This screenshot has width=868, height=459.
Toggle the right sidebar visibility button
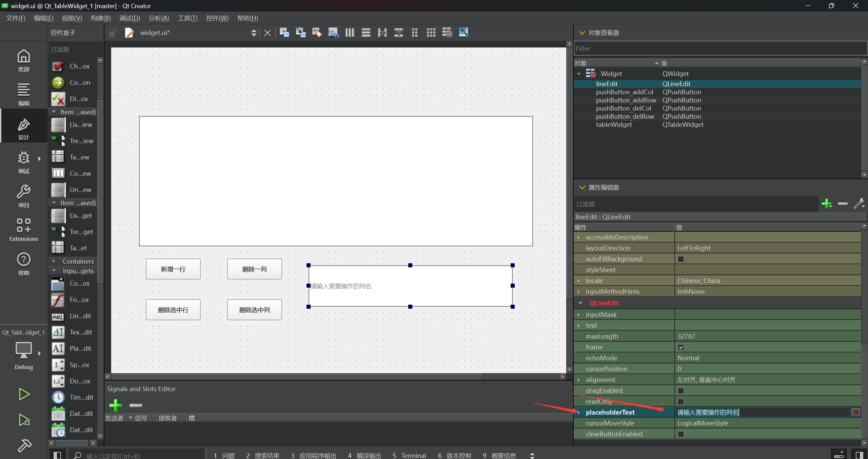click(859, 455)
